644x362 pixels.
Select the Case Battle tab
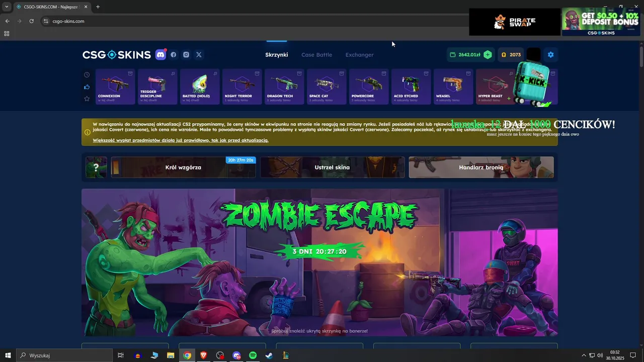coord(316,55)
